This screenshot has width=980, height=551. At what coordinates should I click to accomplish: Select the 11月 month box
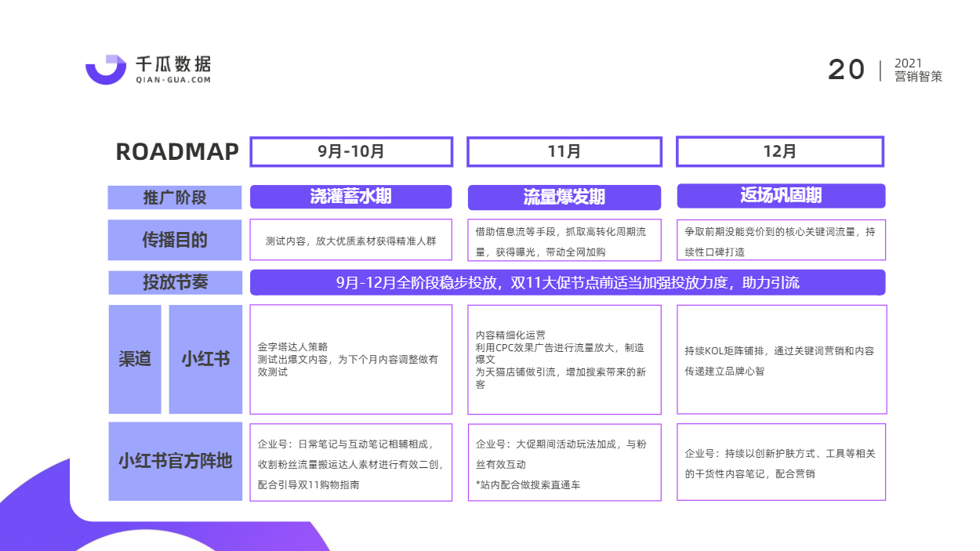click(x=564, y=152)
